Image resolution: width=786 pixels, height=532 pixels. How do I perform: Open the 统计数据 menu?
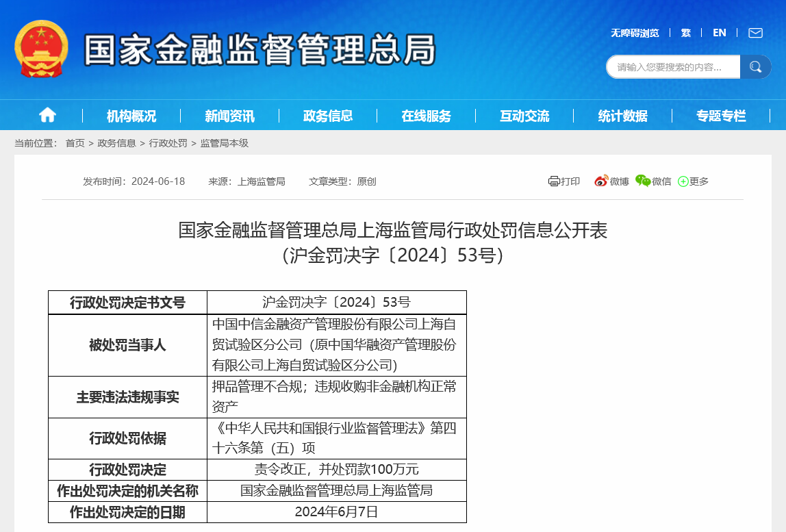tap(622, 116)
